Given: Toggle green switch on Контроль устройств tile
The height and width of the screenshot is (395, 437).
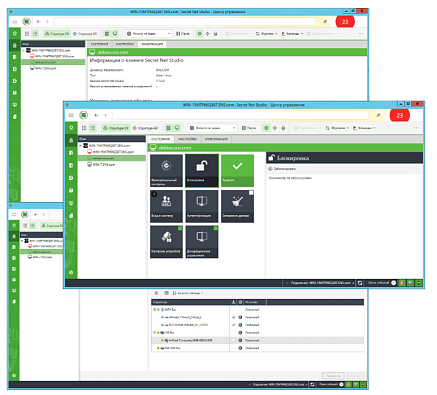Looking at the screenshot, I should pos(180,228).
